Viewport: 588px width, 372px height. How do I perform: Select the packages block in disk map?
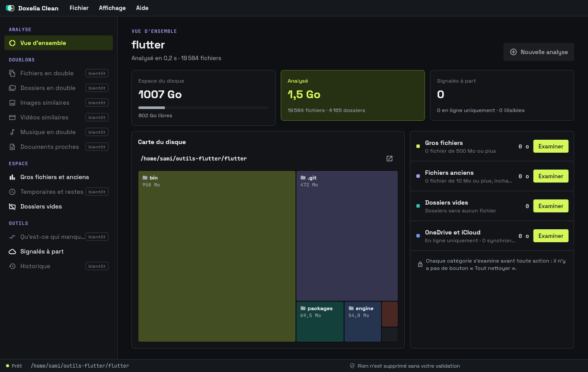tap(320, 322)
